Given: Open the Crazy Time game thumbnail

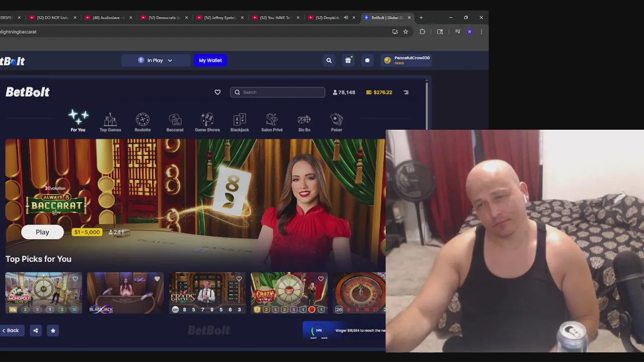Looking at the screenshot, I should coord(289,293).
